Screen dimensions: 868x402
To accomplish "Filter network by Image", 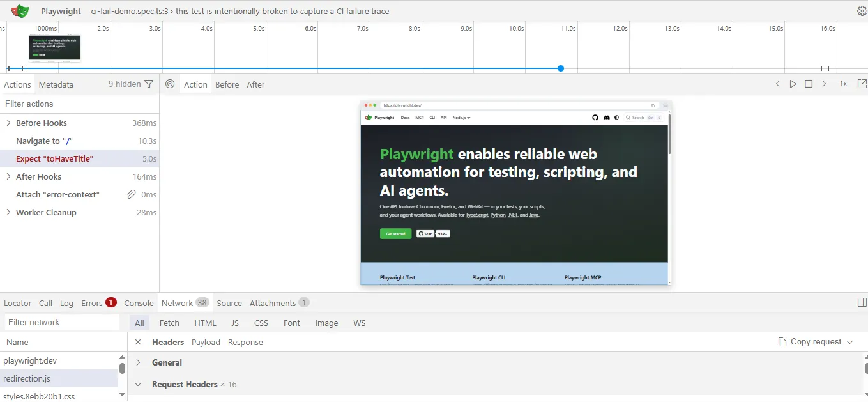I will click(326, 323).
